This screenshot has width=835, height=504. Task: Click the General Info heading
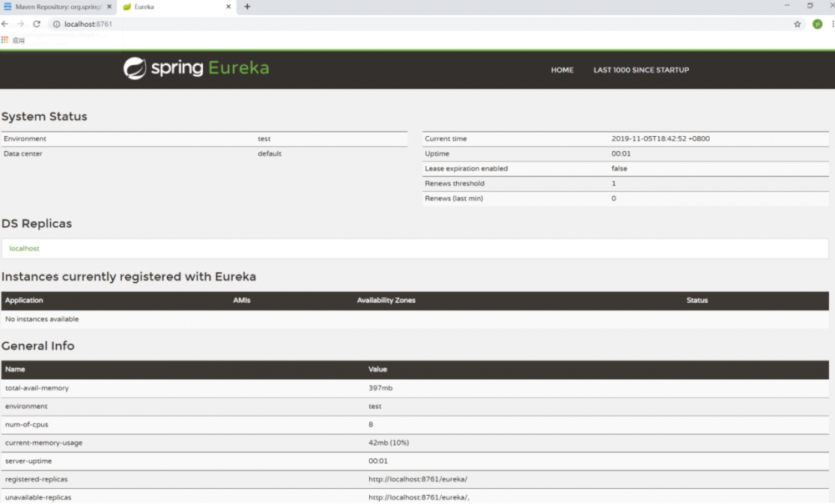tap(38, 346)
